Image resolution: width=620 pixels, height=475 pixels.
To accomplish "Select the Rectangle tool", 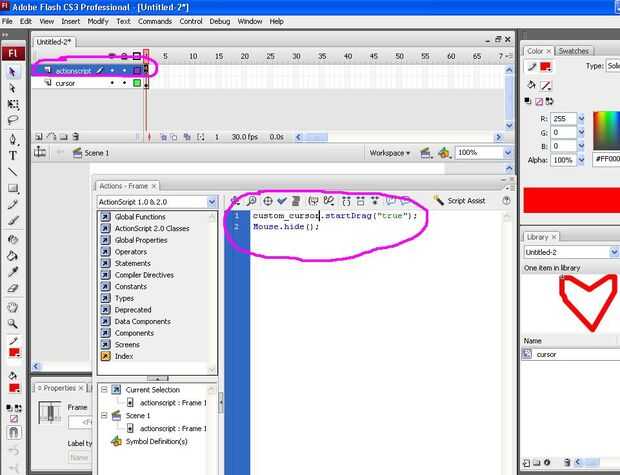I will (13, 188).
